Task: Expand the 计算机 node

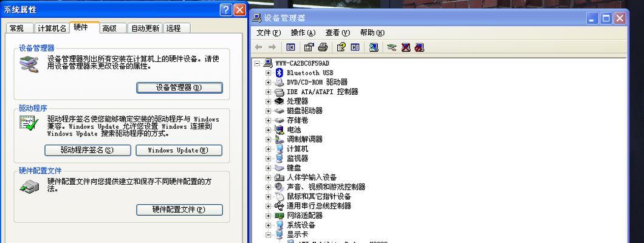Action: click(x=268, y=149)
